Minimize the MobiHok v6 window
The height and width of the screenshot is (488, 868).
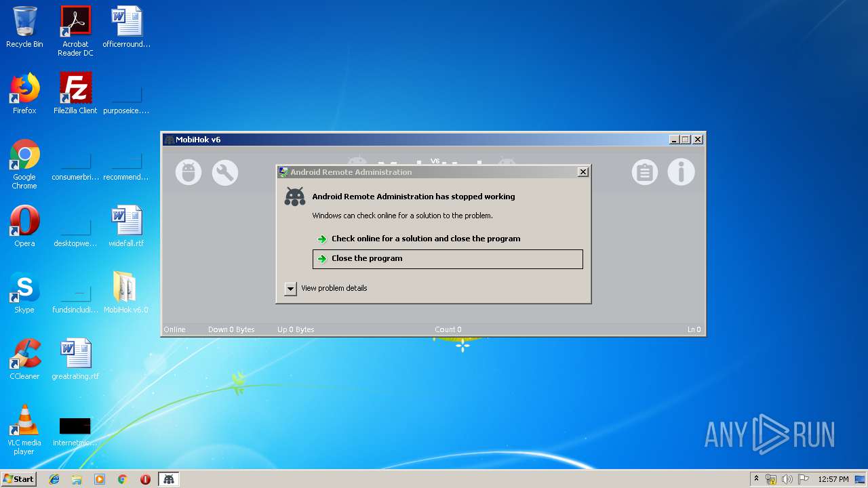coord(674,140)
